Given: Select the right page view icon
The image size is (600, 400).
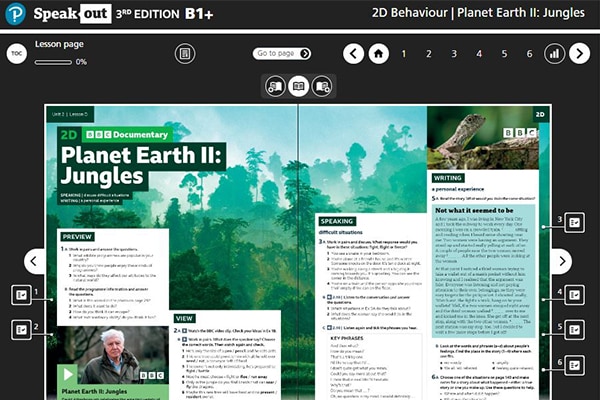Looking at the screenshot, I should [x=321, y=86].
